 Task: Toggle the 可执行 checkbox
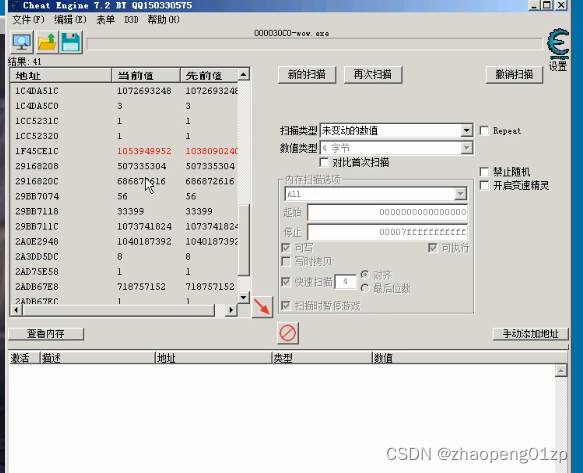pyautogui.click(x=432, y=248)
